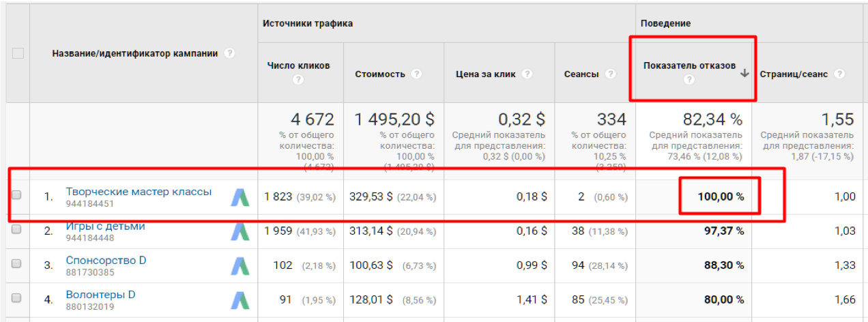The height and width of the screenshot is (322, 868).
Task: Click the AdWords icon beside Игры с детьми
Action: 240,232
